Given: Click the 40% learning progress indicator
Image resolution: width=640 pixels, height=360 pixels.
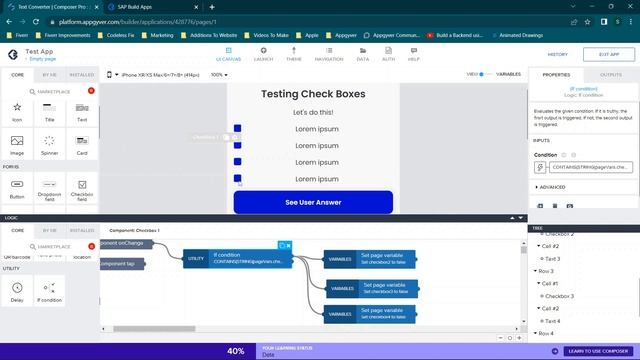Looking at the screenshot, I should tap(236, 351).
